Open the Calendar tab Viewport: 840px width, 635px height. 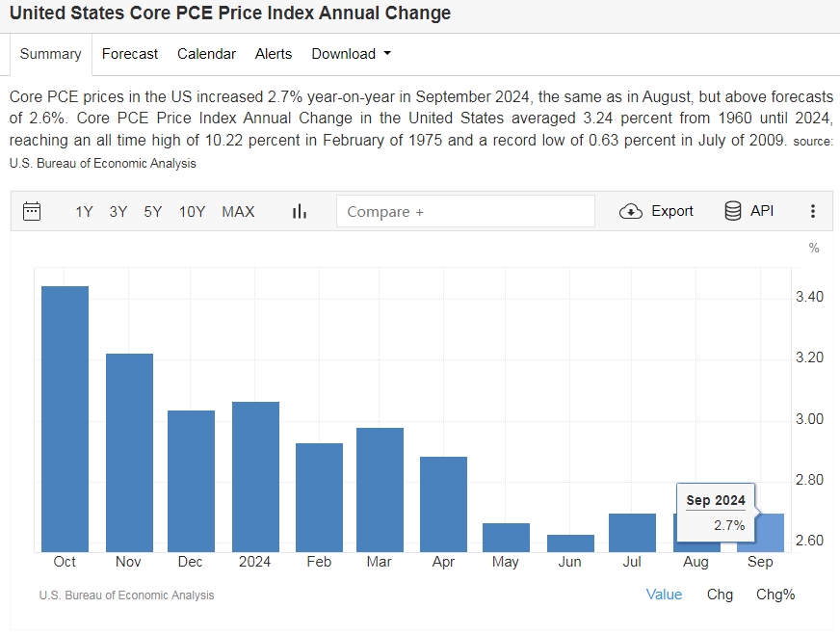206,54
